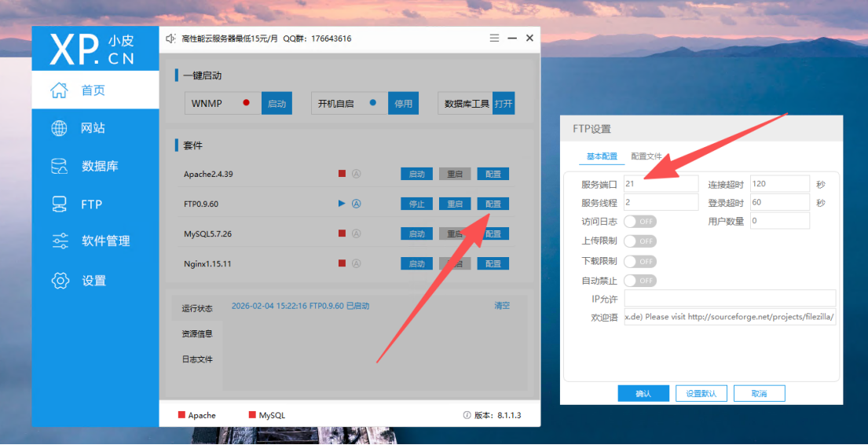Click the auto-start circle icon for MySQL5.7.26

[x=357, y=234]
